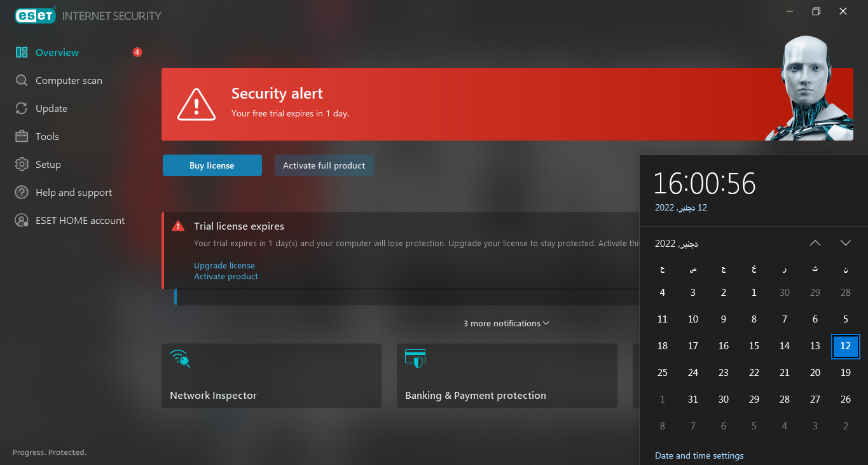
Task: Select day 21 in the calendar
Action: click(785, 373)
